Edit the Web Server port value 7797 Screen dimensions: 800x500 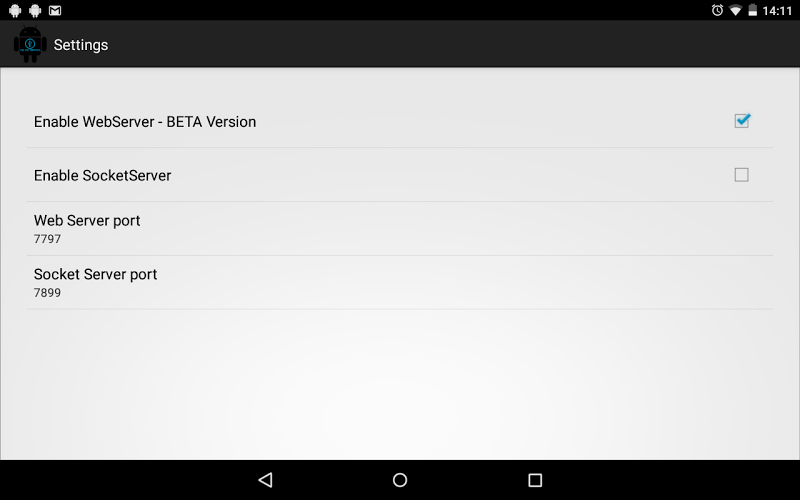(x=47, y=239)
